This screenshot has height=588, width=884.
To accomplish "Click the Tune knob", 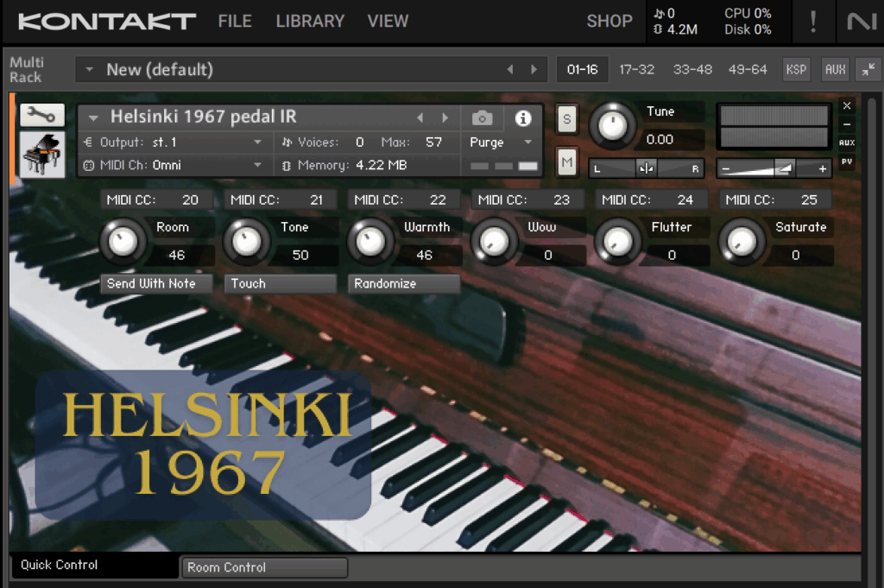I will pos(612,126).
